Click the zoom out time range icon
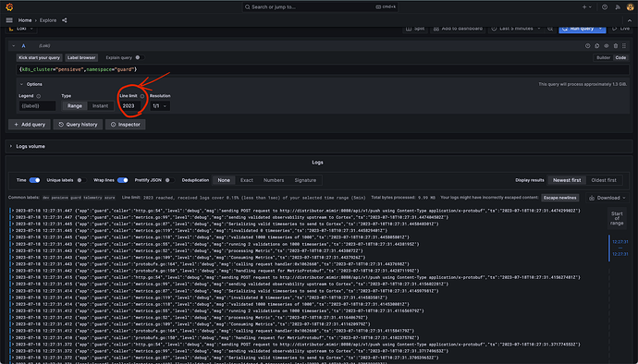The width and height of the screenshot is (638, 364). (550, 29)
